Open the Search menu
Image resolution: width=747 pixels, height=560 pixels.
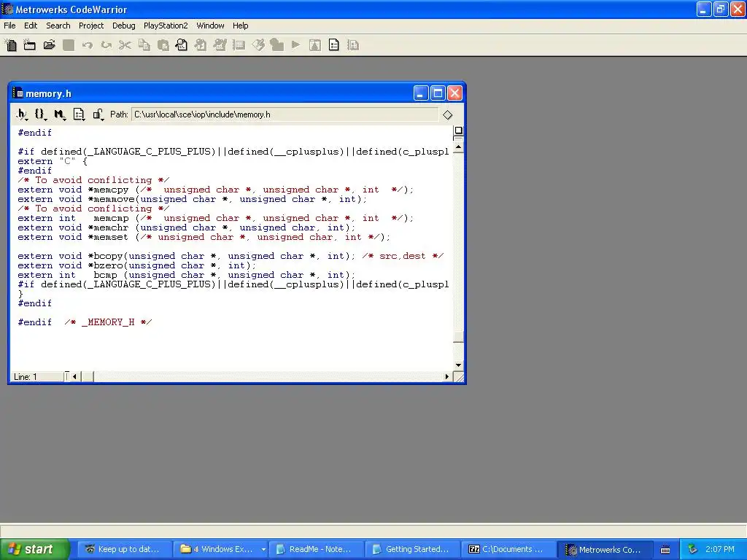pyautogui.click(x=58, y=26)
